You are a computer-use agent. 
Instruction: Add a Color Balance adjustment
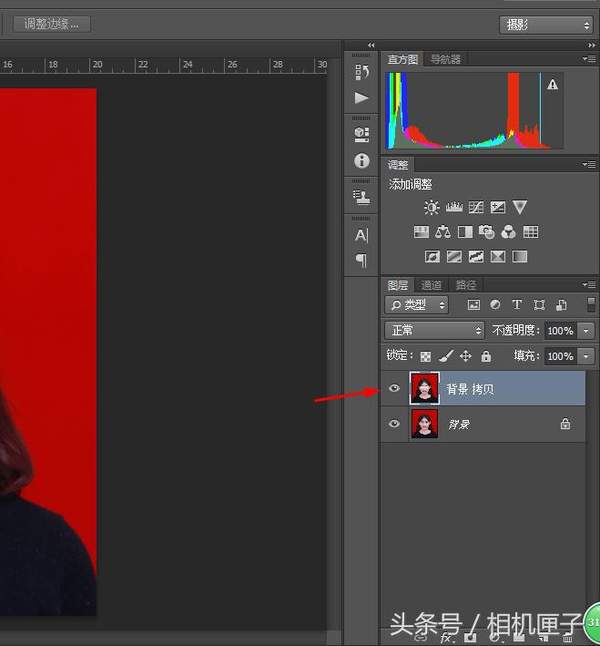[443, 232]
